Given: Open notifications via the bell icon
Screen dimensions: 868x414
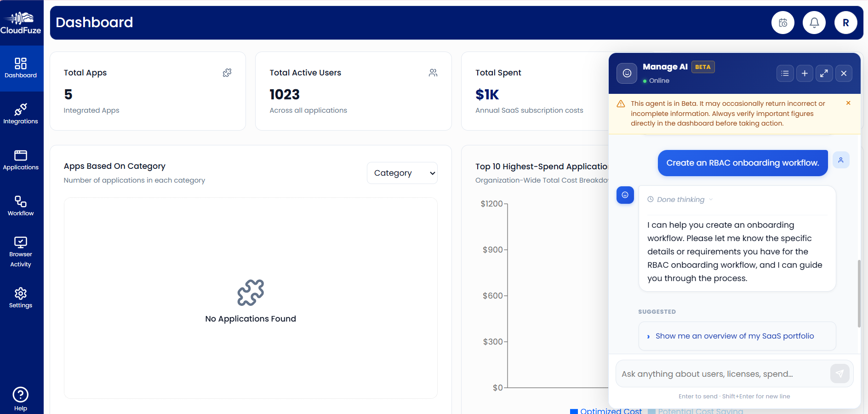Looking at the screenshot, I should click(x=814, y=22).
